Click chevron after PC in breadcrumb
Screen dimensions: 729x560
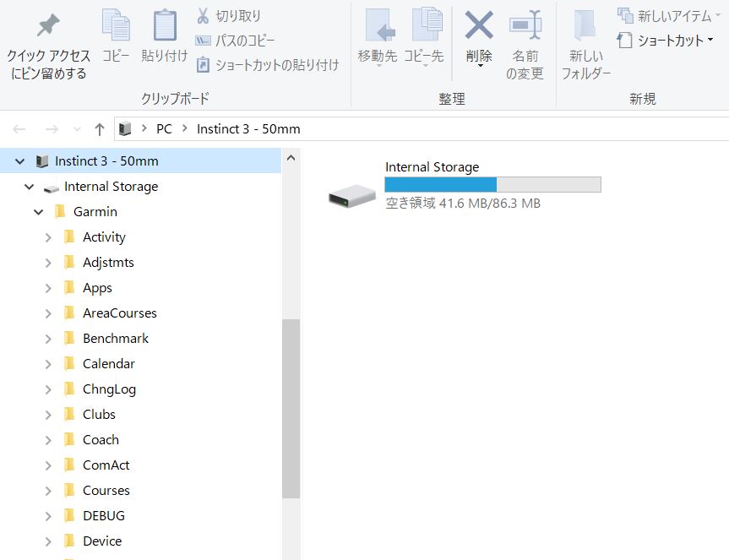[185, 128]
